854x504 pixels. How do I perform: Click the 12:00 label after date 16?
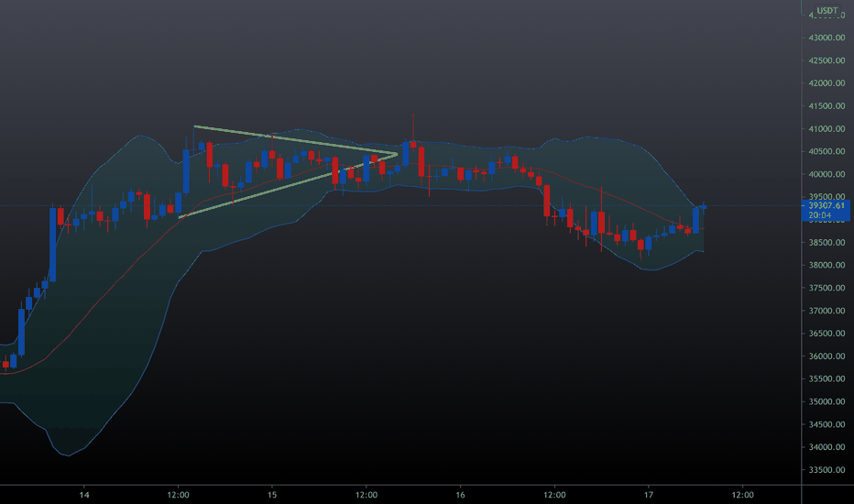pyautogui.click(x=554, y=495)
